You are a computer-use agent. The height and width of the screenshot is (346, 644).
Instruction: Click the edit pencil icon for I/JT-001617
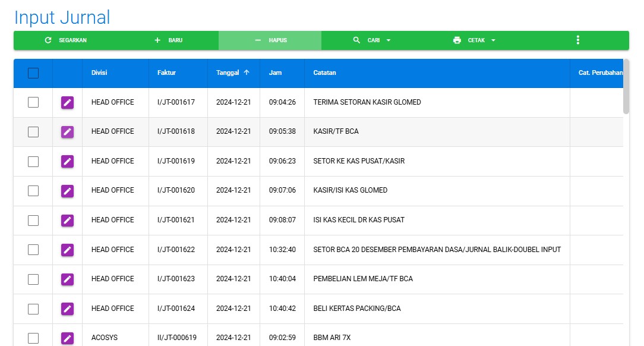[x=67, y=102]
